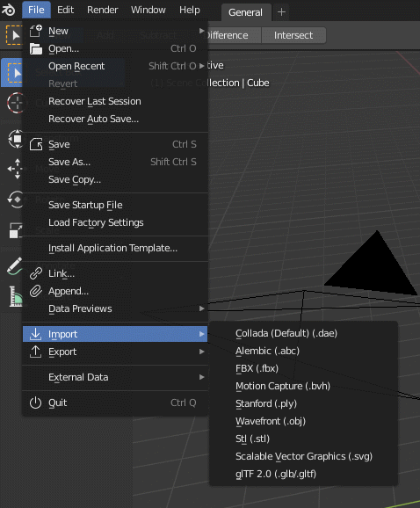
Task: Choose Wavefront (.obj) import option
Action: coord(271,421)
